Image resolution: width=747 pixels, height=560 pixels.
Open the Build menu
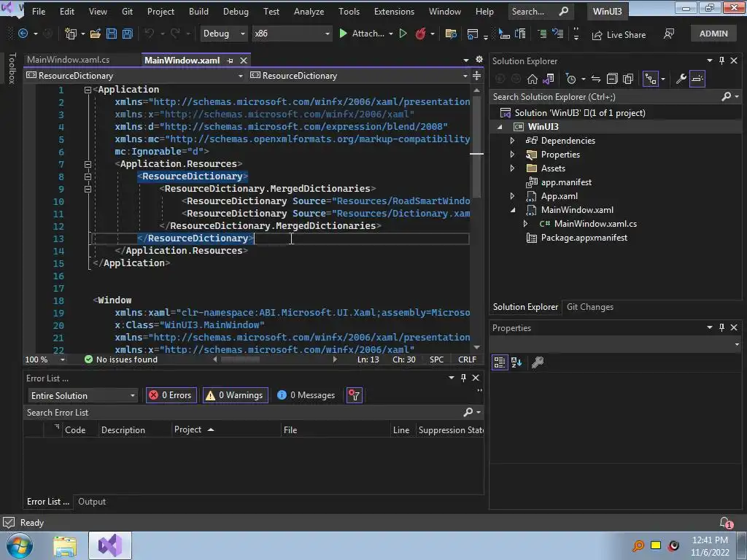coord(198,12)
